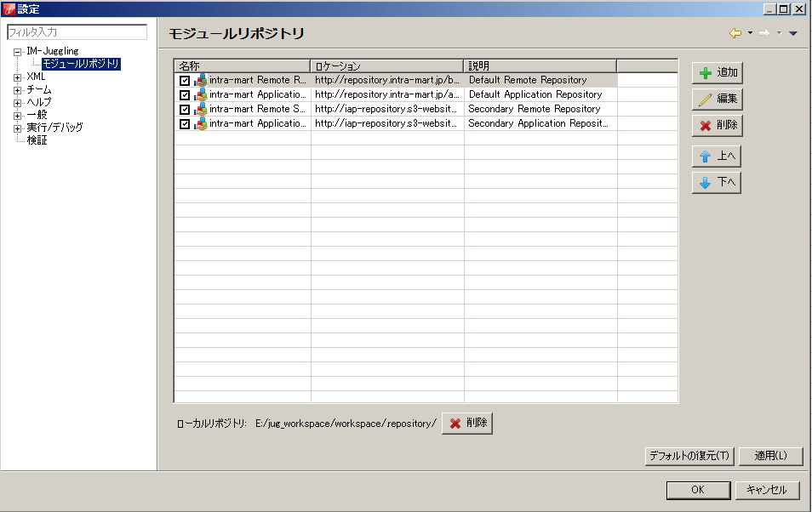Click the 上へ button
The height and width of the screenshot is (512, 812).
pos(717,156)
